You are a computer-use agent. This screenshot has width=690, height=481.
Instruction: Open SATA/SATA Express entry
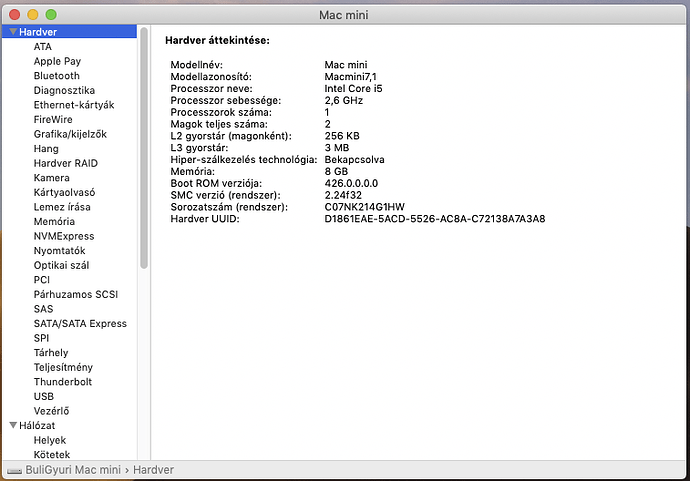click(x=80, y=323)
